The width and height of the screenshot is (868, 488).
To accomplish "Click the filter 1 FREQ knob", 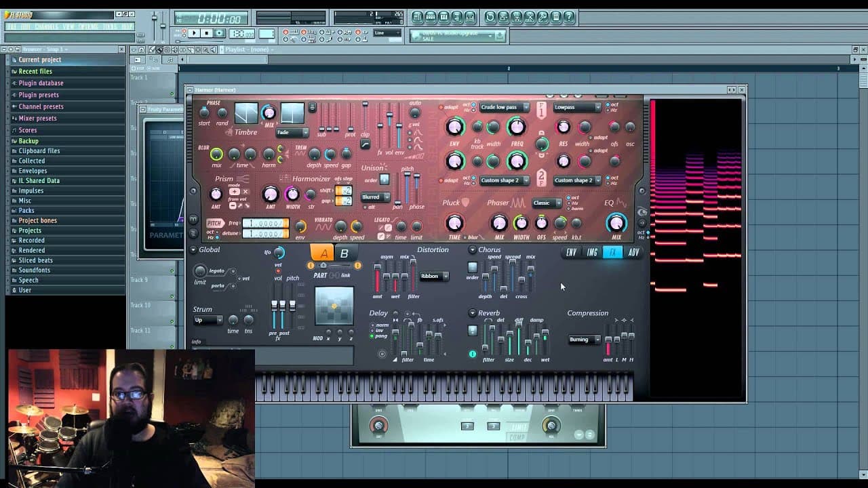I will point(517,126).
